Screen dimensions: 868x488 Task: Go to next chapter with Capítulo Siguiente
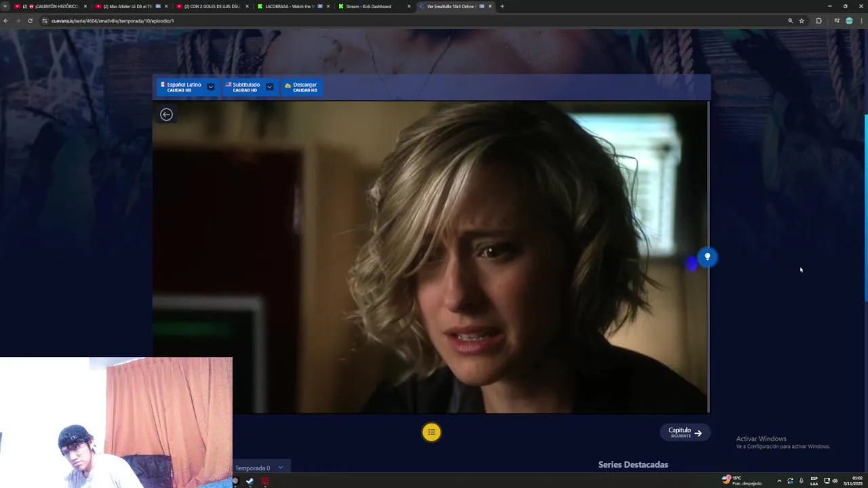tap(685, 432)
